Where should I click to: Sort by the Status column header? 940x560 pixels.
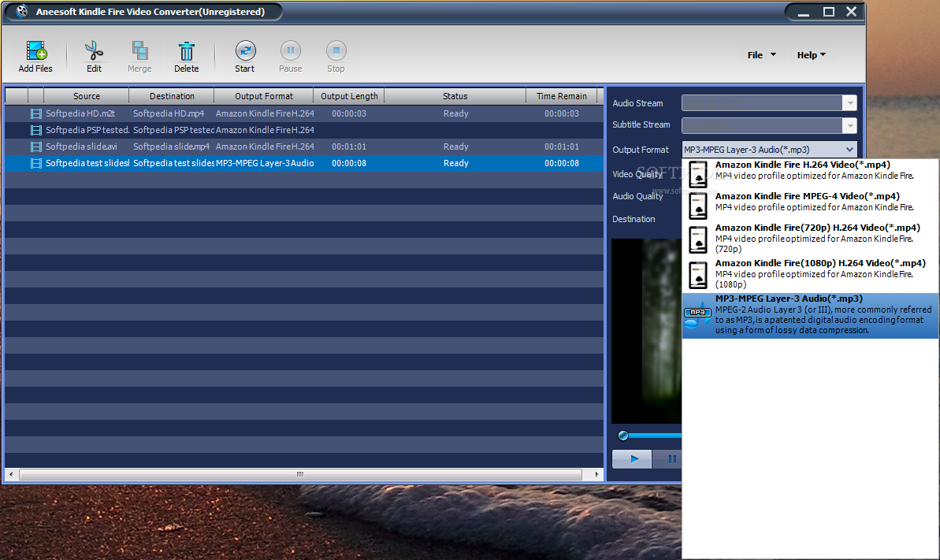[455, 96]
